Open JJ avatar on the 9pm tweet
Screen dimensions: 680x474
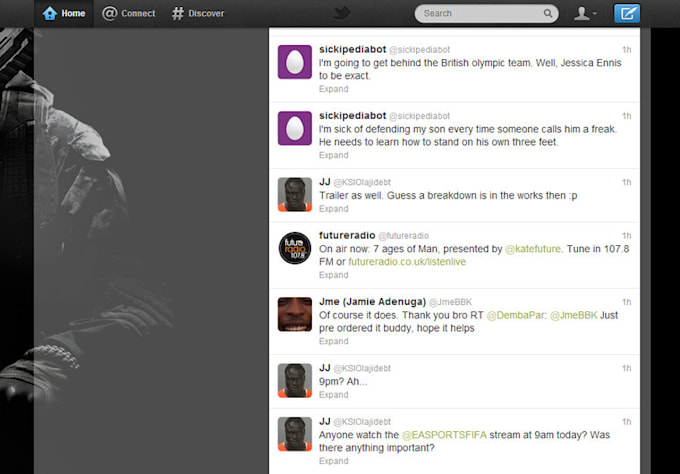(x=294, y=381)
